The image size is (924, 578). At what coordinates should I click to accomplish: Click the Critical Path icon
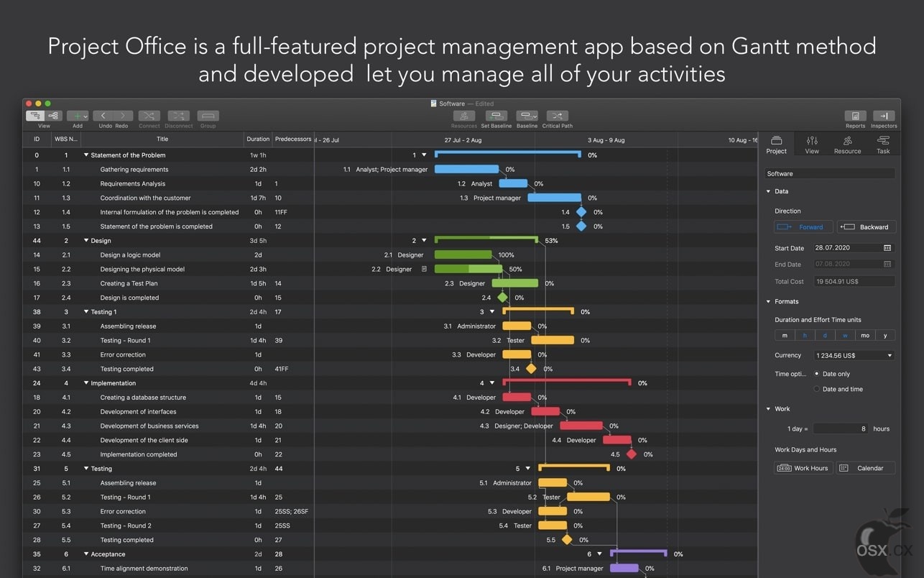coord(558,116)
